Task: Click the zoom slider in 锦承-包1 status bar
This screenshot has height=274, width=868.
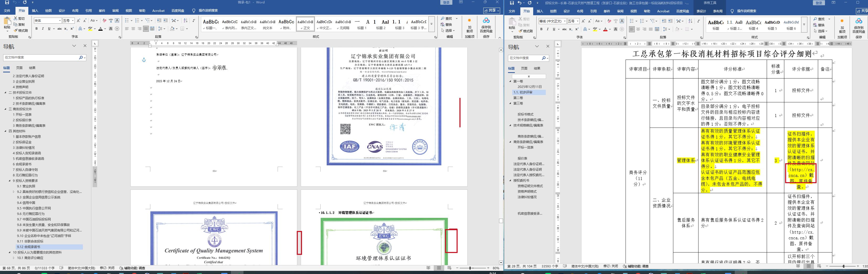Action: pos(470,268)
